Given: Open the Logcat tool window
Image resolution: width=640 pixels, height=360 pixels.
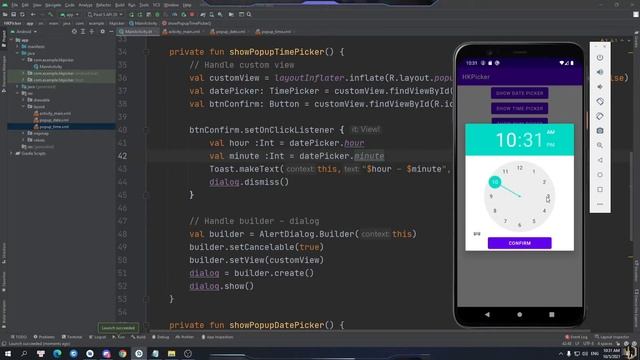Looking at the screenshot, I should pyautogui.click(x=98, y=337).
